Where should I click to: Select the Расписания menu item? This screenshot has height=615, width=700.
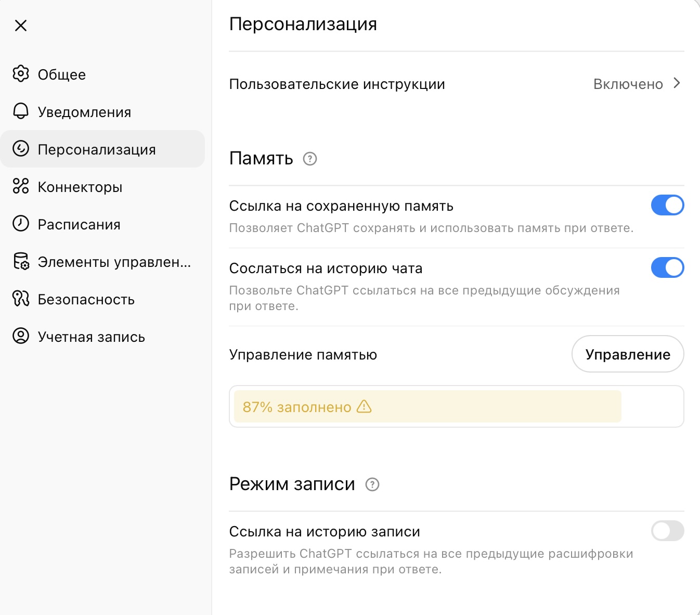point(79,224)
